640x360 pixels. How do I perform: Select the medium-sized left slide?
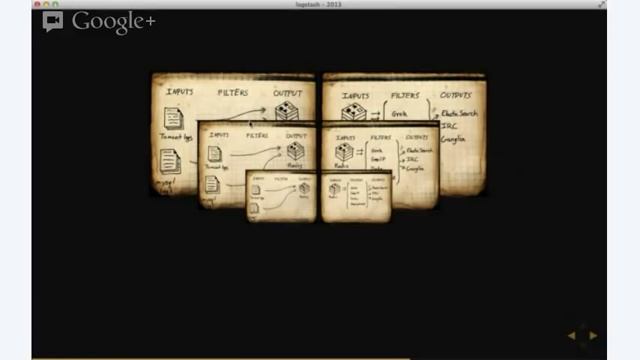click(x=222, y=165)
